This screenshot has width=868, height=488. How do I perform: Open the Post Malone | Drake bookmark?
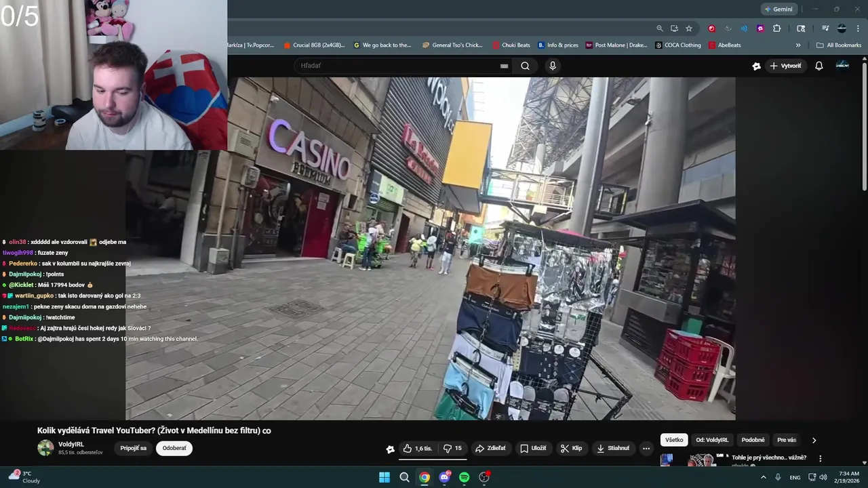click(x=616, y=45)
